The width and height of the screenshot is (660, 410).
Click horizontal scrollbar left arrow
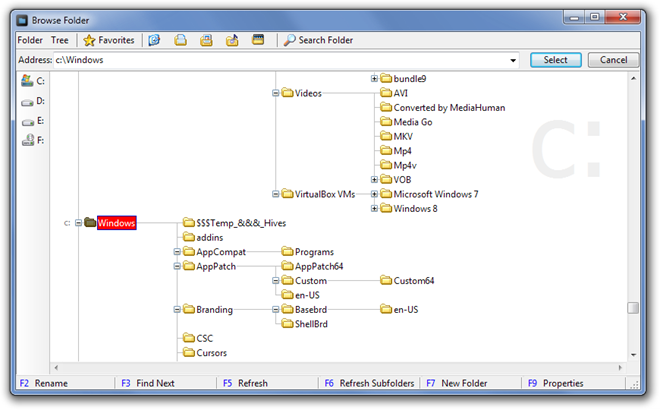(56, 367)
